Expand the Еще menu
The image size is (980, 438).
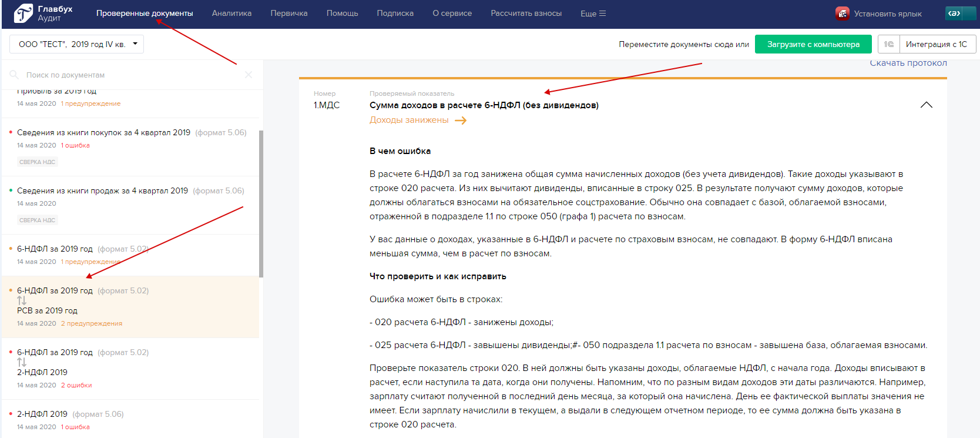point(593,14)
